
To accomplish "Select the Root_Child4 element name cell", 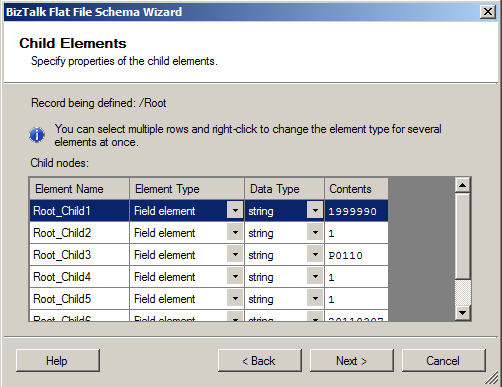I will pyautogui.click(x=79, y=277).
